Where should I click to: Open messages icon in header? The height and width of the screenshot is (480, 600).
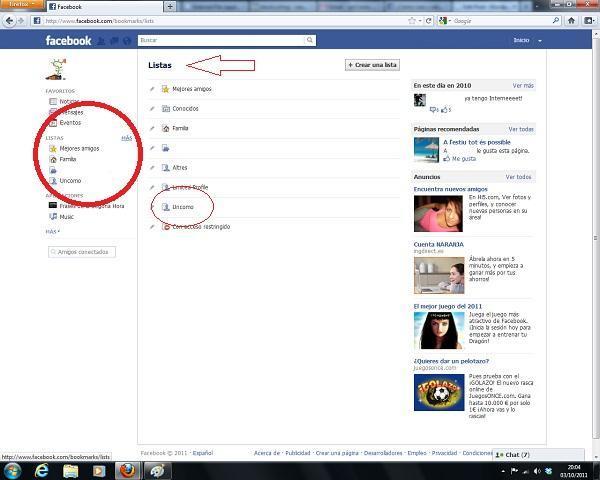[x=114, y=41]
